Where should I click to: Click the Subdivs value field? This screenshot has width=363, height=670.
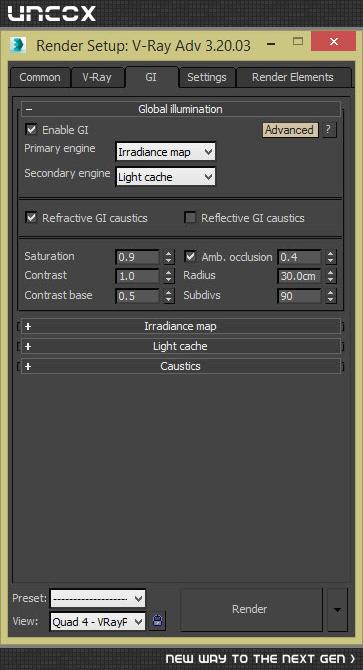point(299,296)
